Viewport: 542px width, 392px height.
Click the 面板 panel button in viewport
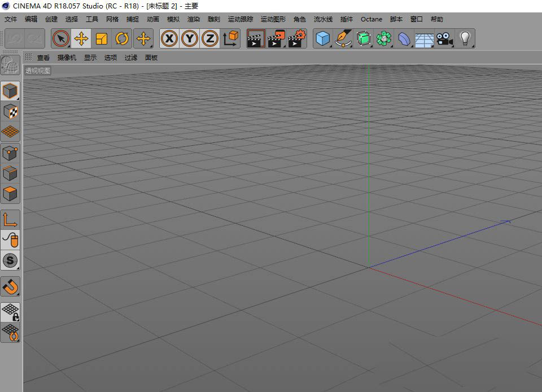[151, 58]
